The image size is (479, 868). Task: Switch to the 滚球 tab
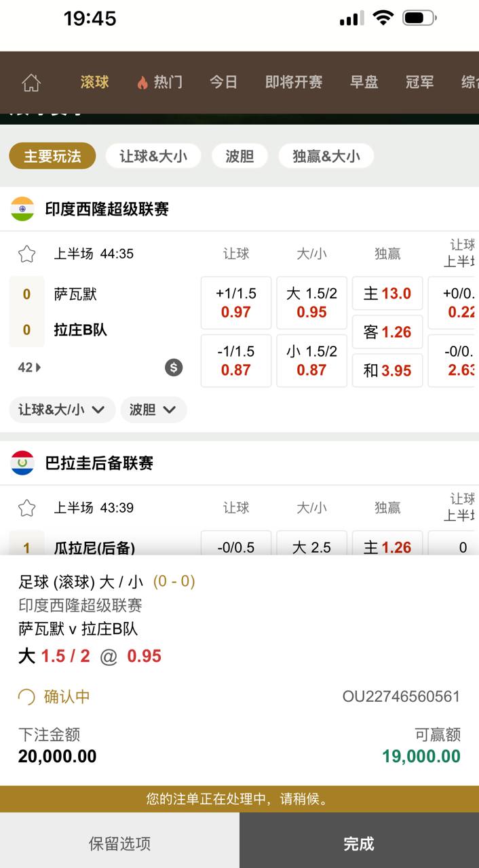[x=94, y=83]
